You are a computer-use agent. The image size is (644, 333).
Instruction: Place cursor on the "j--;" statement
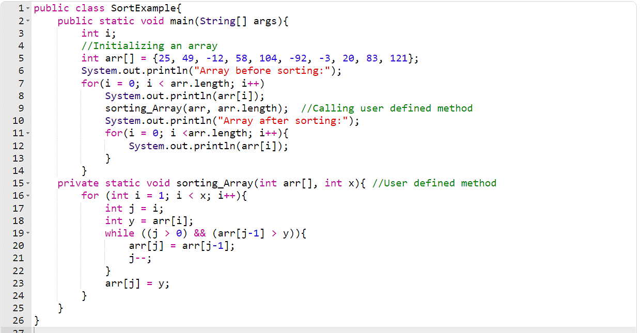pyautogui.click(x=140, y=258)
